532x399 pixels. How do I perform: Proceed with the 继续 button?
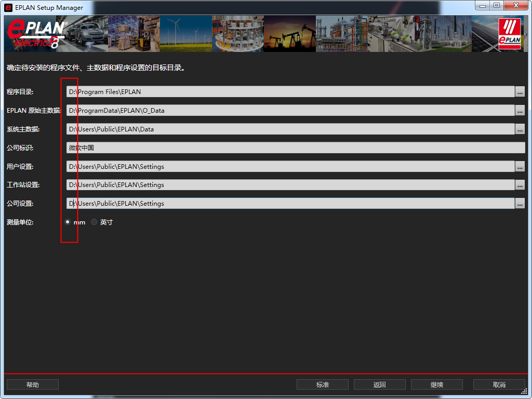[x=436, y=385]
